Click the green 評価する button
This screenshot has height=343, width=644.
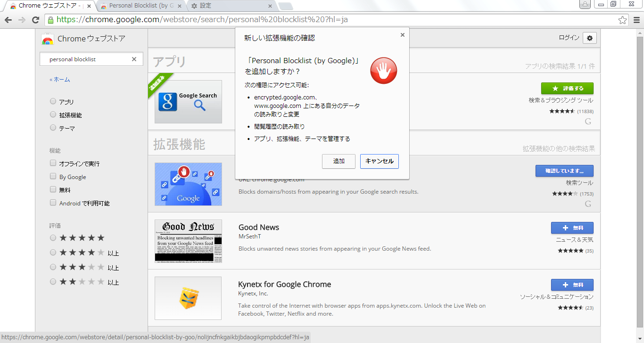pos(567,88)
